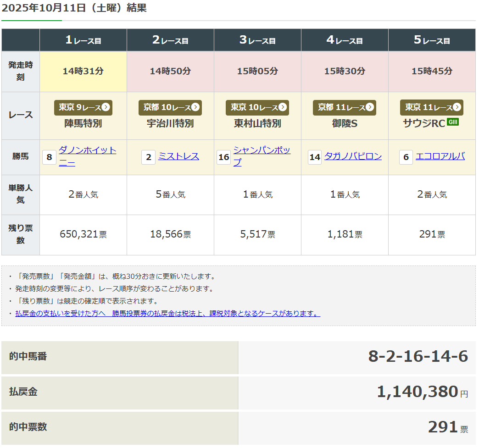Viewport: 479px width, 448px height.
Task: Click the 14時31分 start time cell
Action: (x=83, y=72)
